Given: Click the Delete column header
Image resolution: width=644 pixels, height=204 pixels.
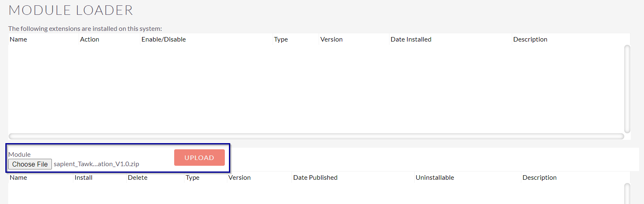Looking at the screenshot, I should pos(138,178).
